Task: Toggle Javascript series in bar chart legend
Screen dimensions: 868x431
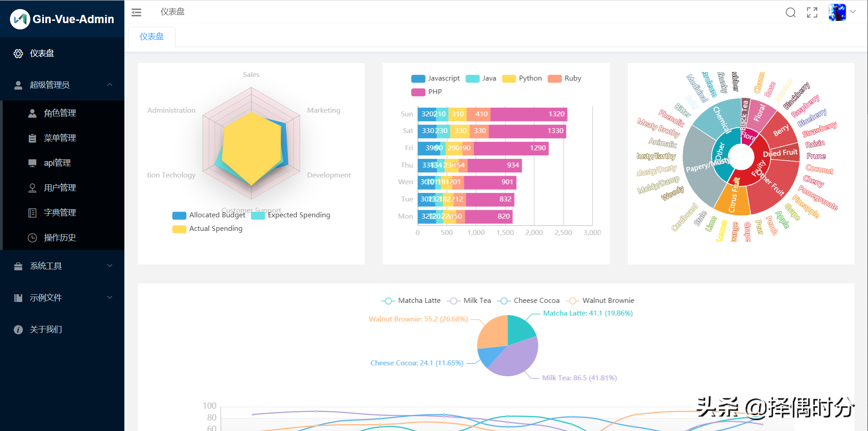Action: click(x=435, y=78)
